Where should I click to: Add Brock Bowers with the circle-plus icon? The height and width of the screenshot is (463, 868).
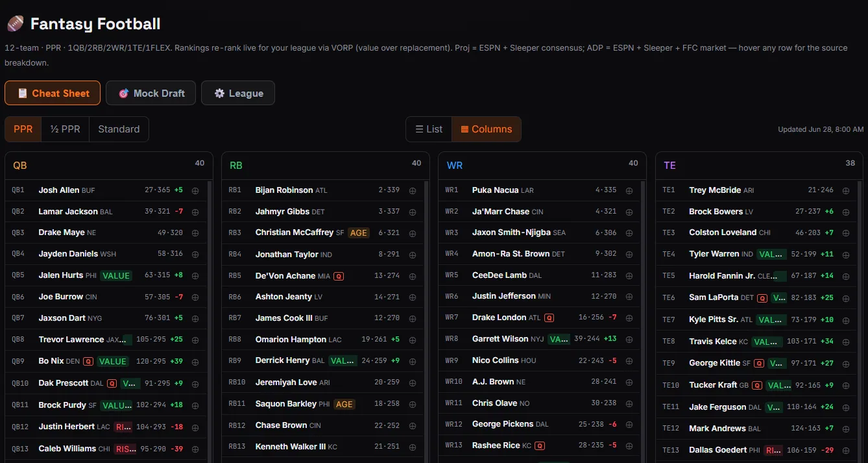(846, 212)
